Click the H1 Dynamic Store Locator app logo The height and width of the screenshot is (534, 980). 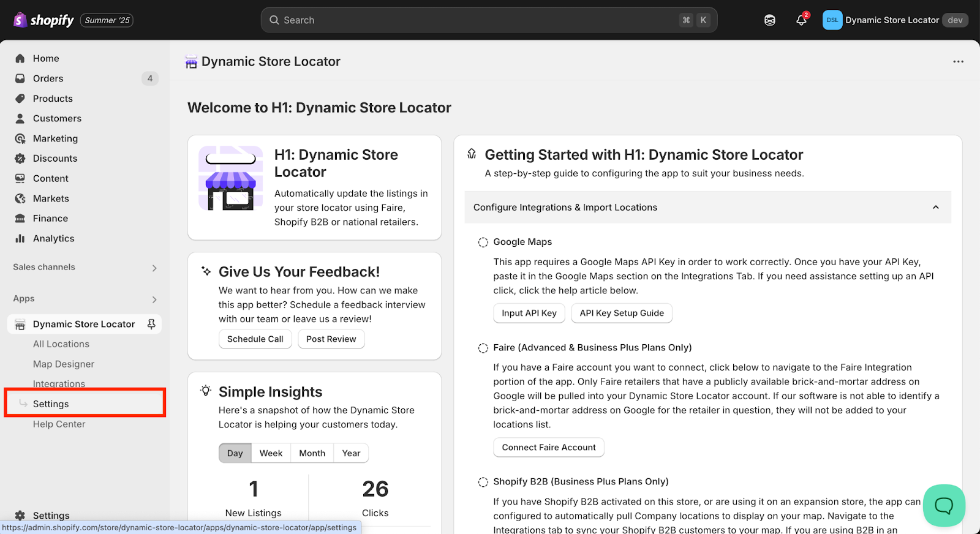(x=231, y=178)
